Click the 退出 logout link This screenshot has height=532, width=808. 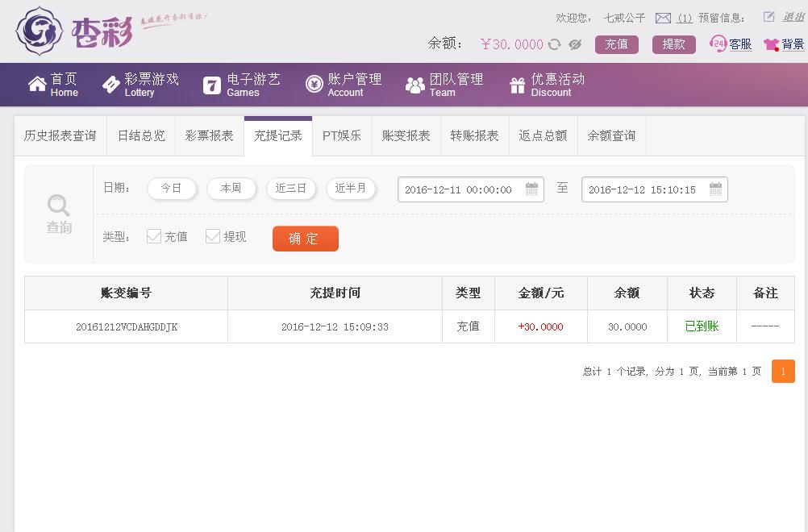point(793,15)
